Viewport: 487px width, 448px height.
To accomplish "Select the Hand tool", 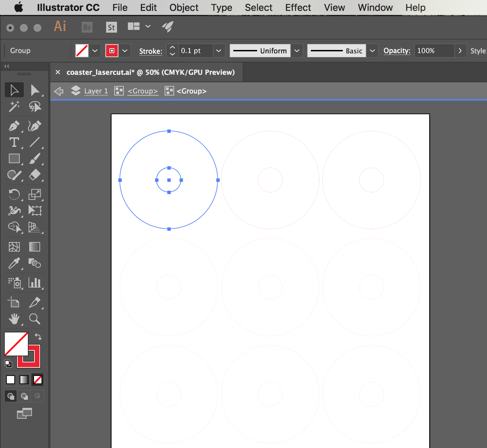I will (x=14, y=319).
